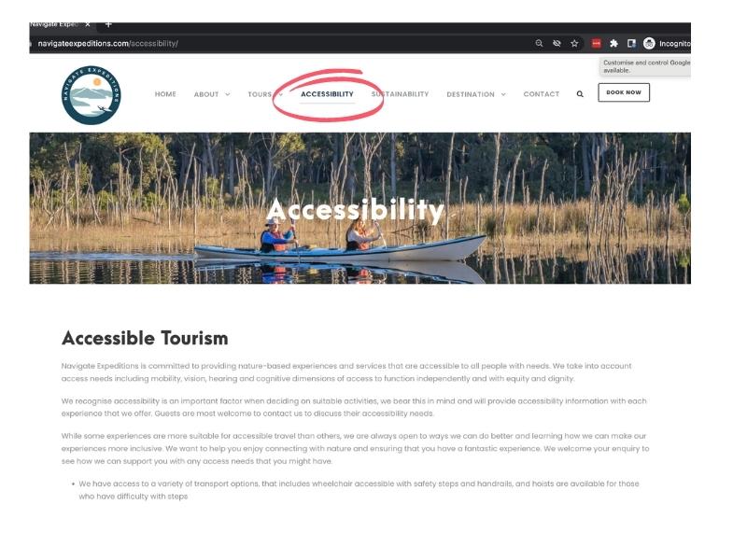Select the Accessibility navigation item
Screen dimensions: 747x560
328,94
